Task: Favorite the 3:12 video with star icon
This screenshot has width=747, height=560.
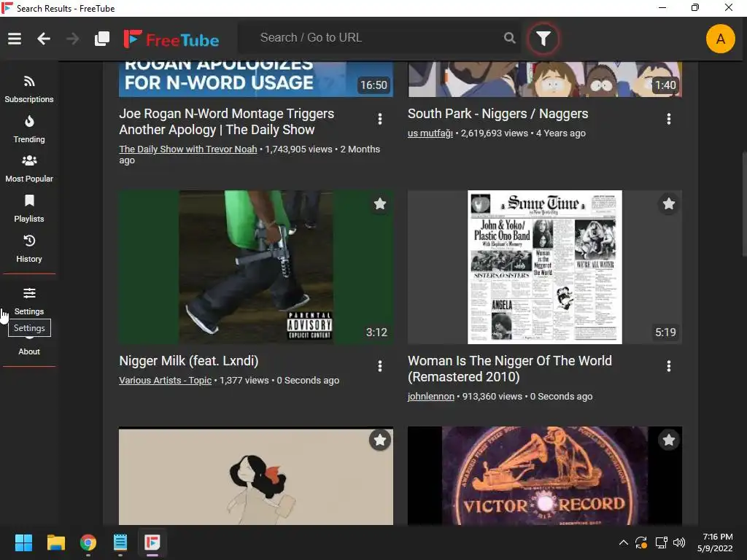Action: click(379, 204)
